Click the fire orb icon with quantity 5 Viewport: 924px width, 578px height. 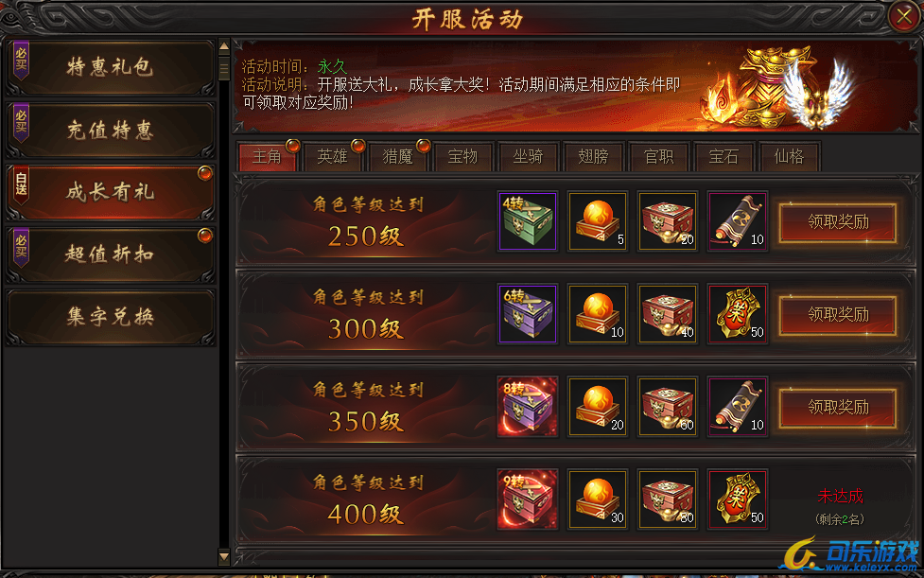point(598,221)
